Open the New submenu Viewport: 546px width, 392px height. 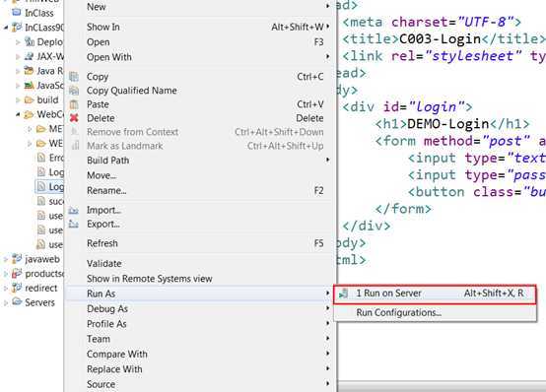(x=200, y=7)
